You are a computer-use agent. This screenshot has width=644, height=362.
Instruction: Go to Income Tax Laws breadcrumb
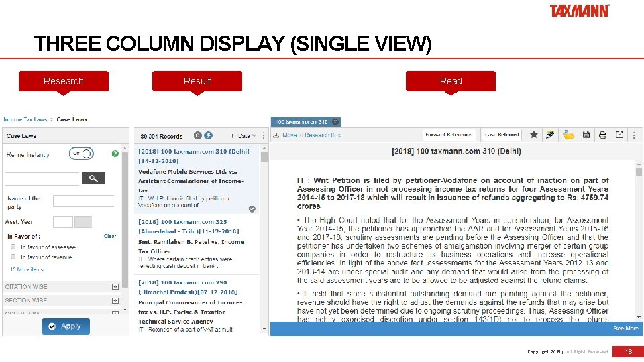(25, 119)
